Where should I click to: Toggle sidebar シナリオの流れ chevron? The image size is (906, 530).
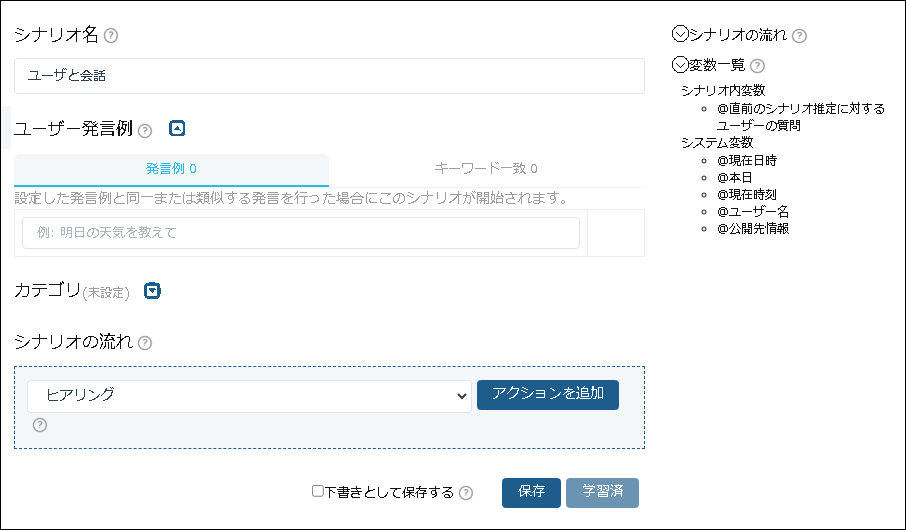click(x=681, y=35)
